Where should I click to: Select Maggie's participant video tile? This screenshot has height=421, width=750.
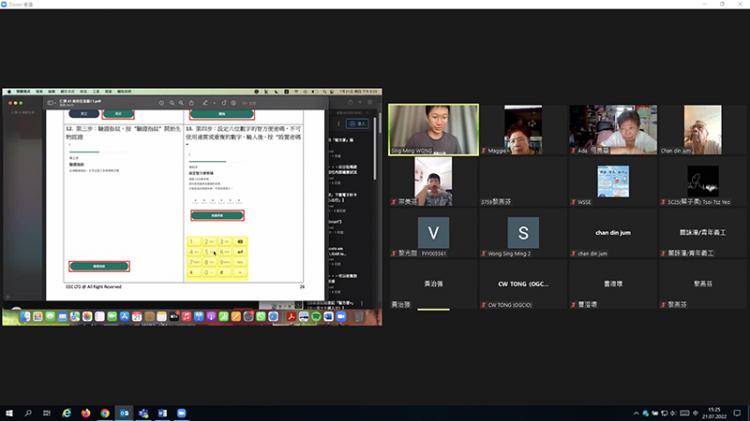pyautogui.click(x=523, y=129)
